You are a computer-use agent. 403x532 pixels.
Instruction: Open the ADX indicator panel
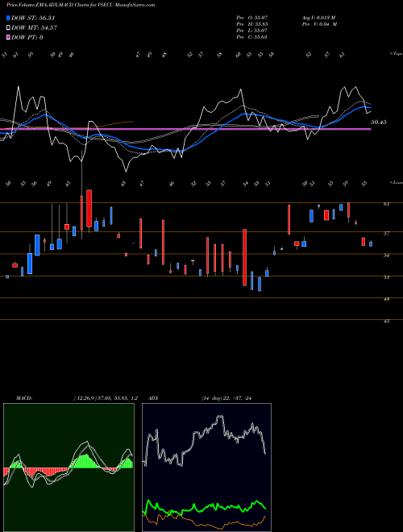coord(206,468)
